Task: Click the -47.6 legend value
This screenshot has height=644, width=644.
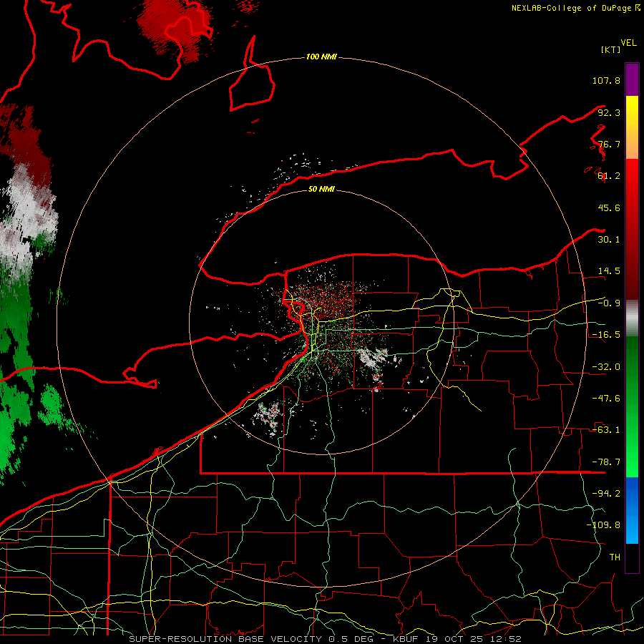Action: 606,399
